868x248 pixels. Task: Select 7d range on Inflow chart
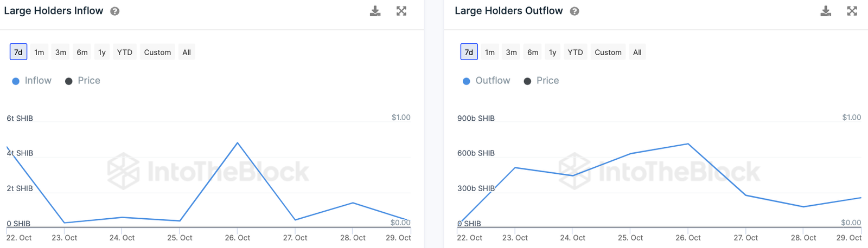18,53
